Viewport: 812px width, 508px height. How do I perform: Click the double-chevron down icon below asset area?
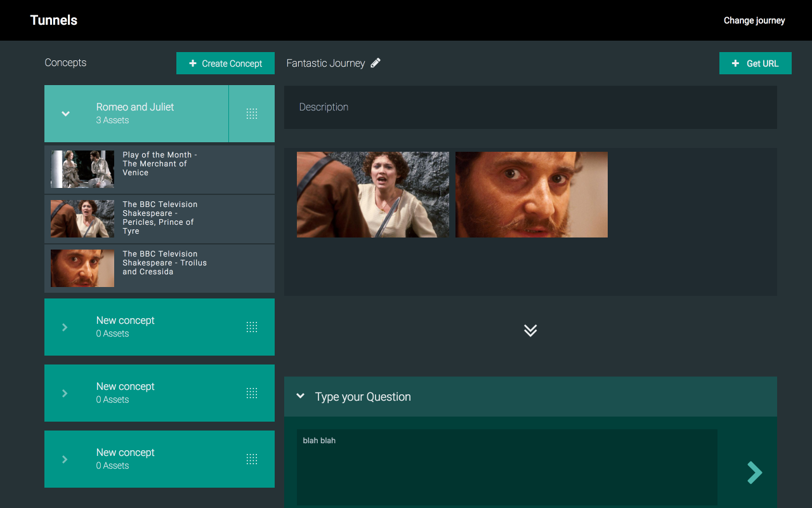point(530,330)
